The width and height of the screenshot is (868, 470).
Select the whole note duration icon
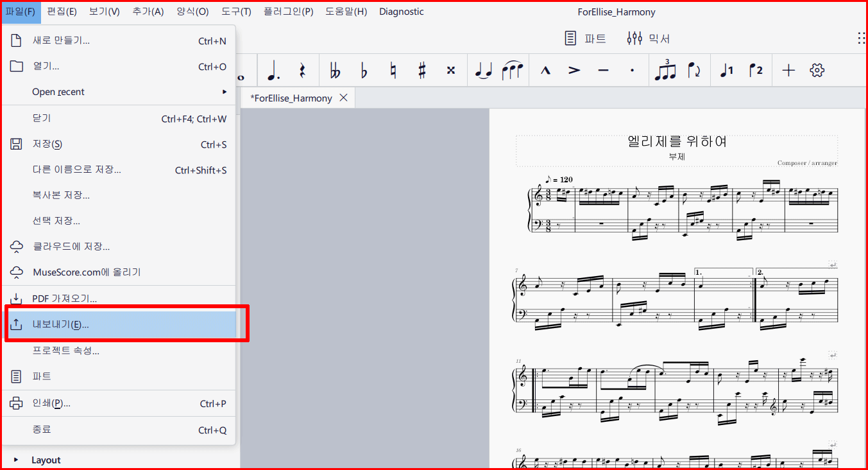click(241, 77)
